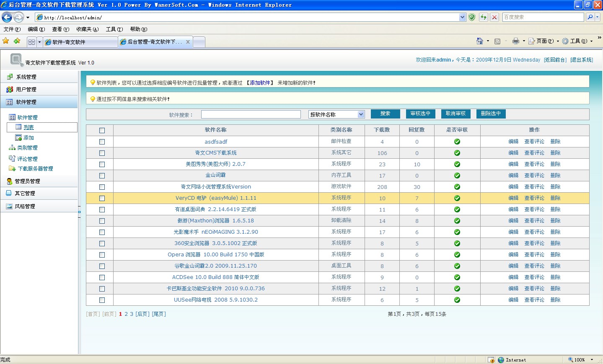Go to page 2 of the list
Viewport: 603px width, 364px height.
pos(126,314)
